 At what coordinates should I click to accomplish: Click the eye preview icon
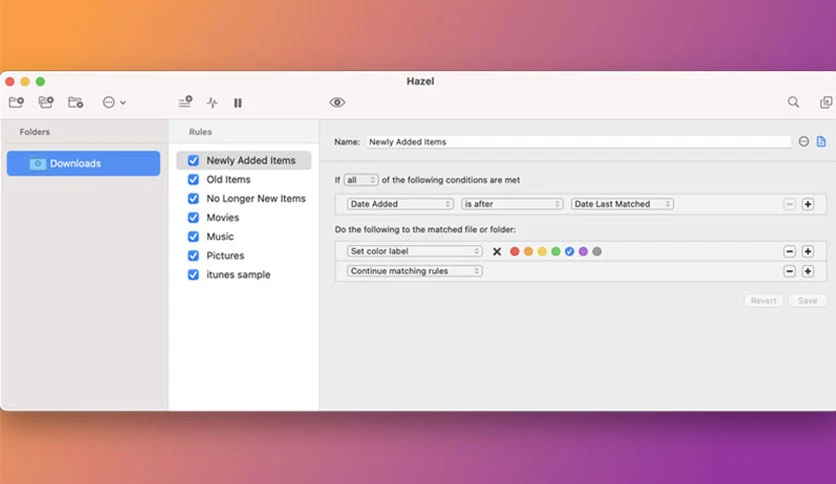click(337, 102)
